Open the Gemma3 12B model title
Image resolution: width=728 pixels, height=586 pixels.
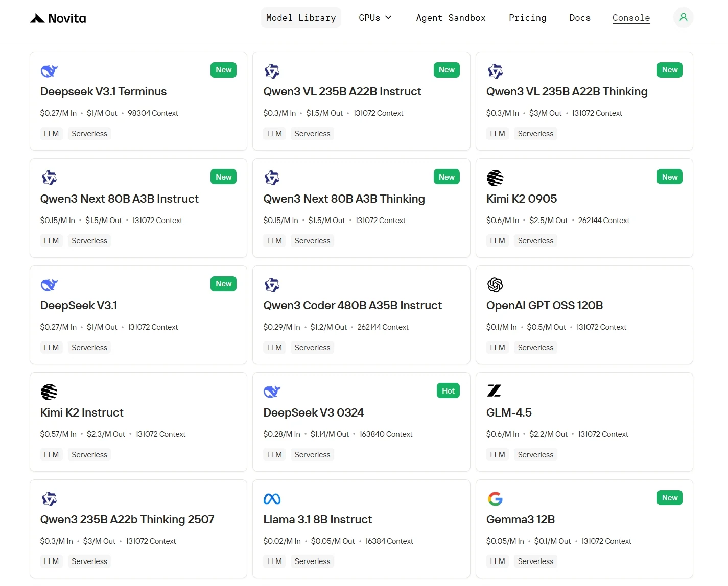521,520
